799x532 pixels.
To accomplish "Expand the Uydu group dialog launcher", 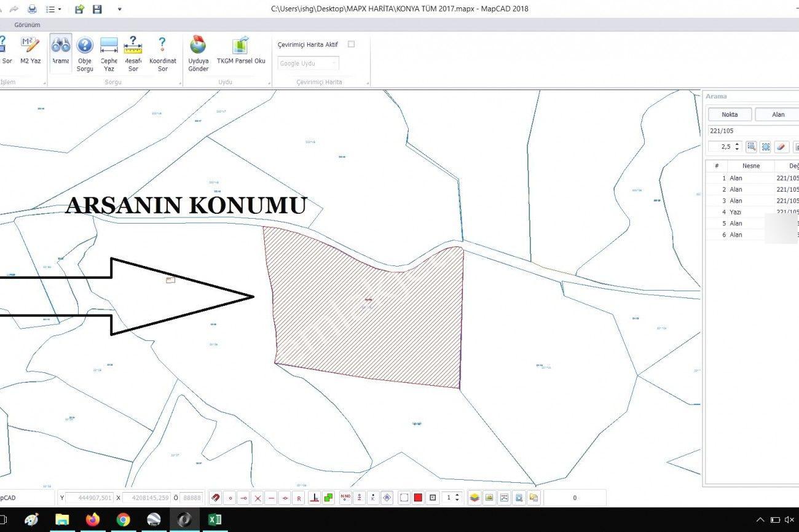I will click(x=269, y=83).
